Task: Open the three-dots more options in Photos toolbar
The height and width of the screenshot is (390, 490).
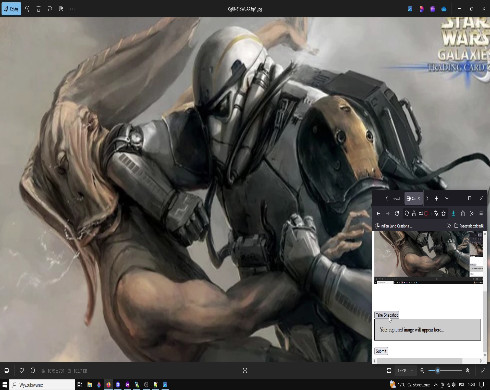Action: pyautogui.click(x=72, y=9)
